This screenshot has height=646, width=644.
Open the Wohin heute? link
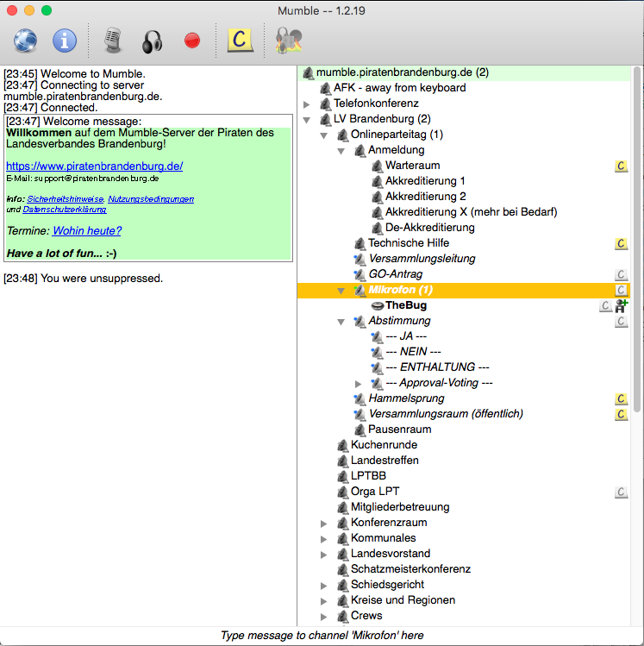(x=87, y=231)
